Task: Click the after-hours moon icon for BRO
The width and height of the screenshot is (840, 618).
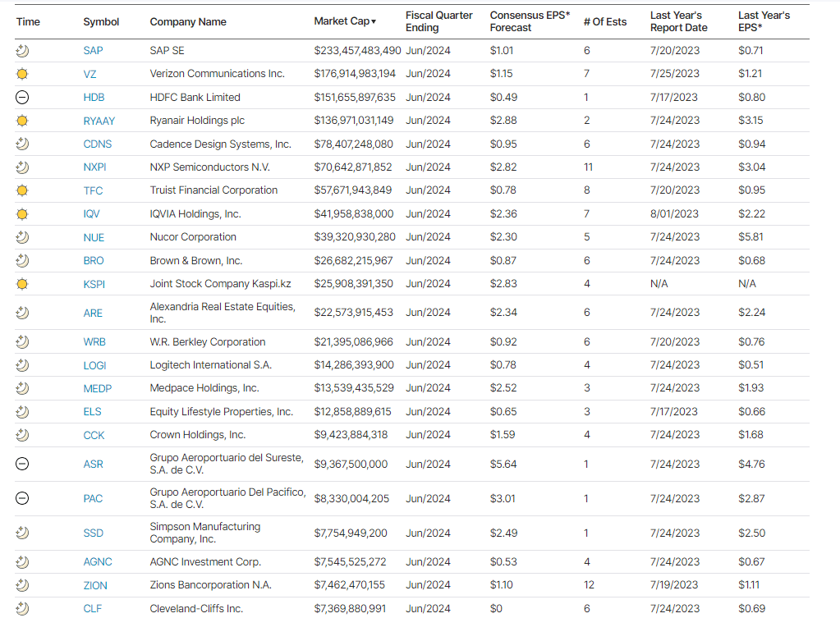Action: pyautogui.click(x=22, y=261)
